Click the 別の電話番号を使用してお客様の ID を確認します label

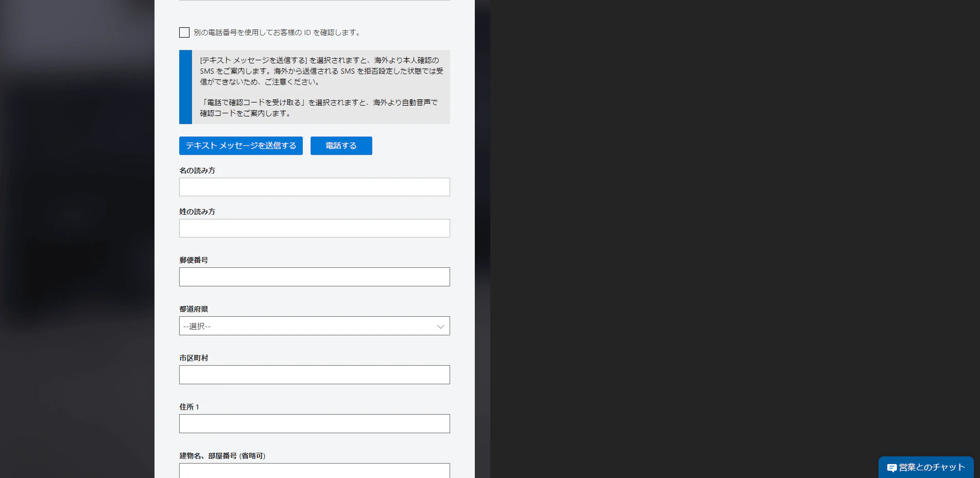[277, 32]
